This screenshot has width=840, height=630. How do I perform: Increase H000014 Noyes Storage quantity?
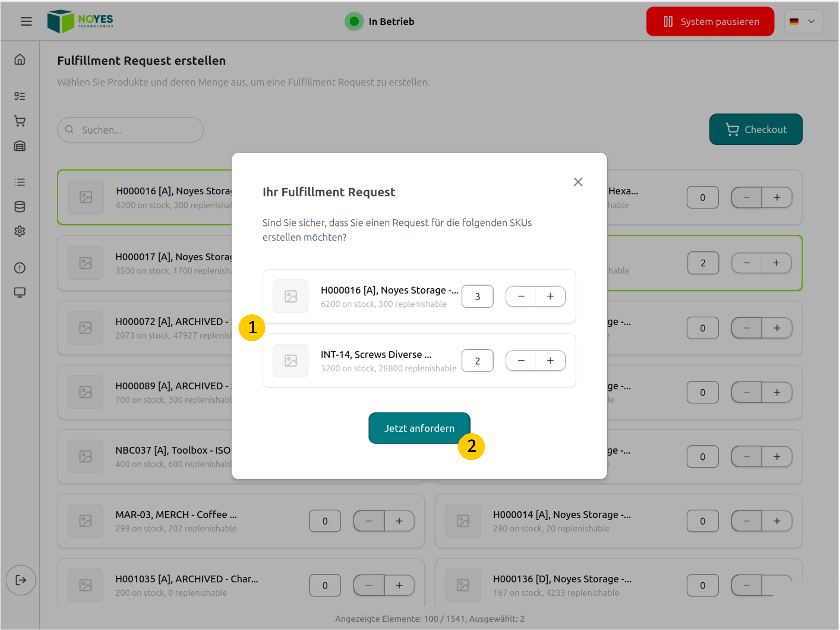tap(777, 522)
